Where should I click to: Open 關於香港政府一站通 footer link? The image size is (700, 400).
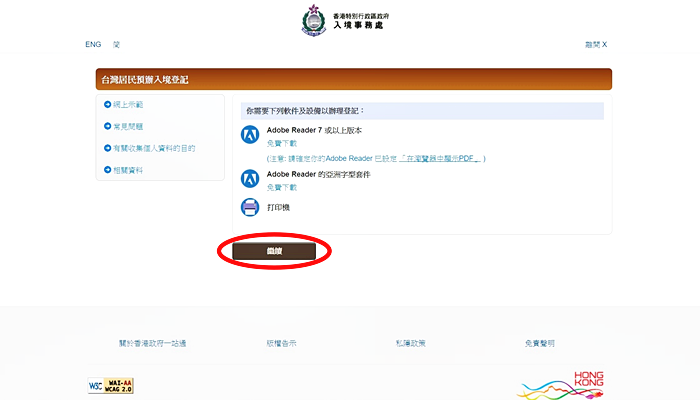[152, 343]
